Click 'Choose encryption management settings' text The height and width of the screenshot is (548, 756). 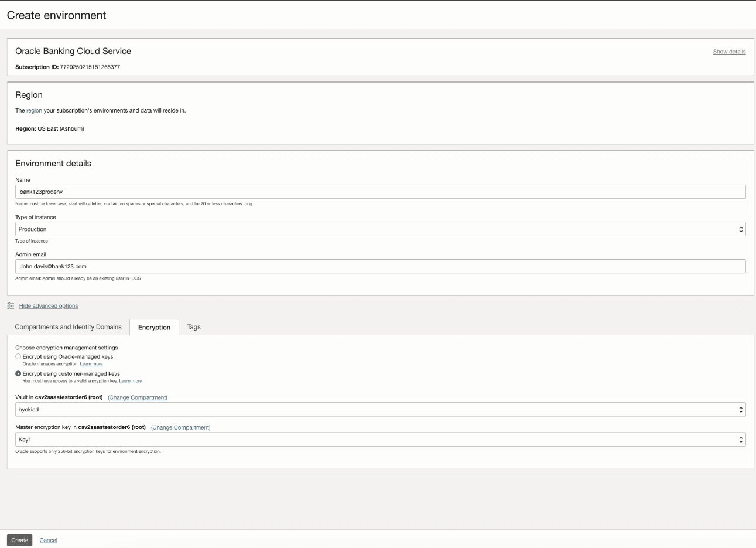point(67,348)
